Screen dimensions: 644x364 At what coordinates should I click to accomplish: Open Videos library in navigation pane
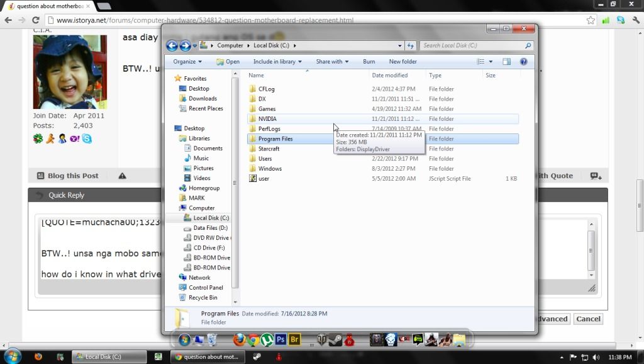coord(202,178)
